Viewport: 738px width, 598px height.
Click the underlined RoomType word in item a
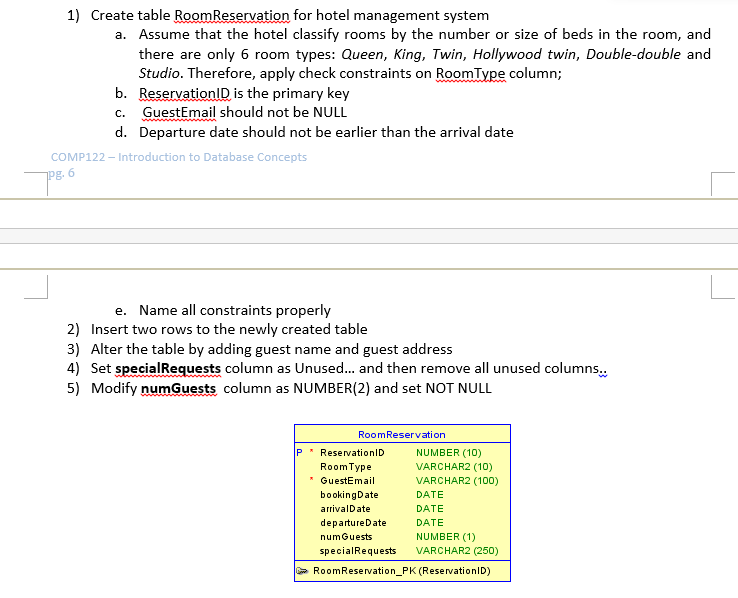click(x=470, y=74)
